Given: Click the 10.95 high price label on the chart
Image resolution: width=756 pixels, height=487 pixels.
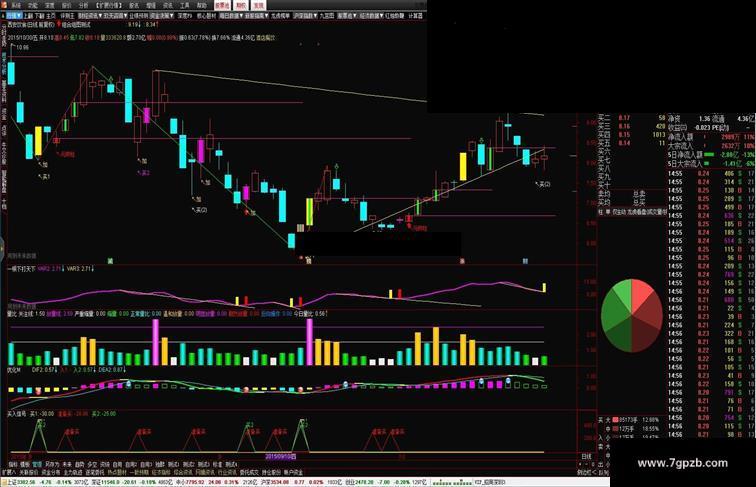Looking at the screenshot, I should 22,47.
